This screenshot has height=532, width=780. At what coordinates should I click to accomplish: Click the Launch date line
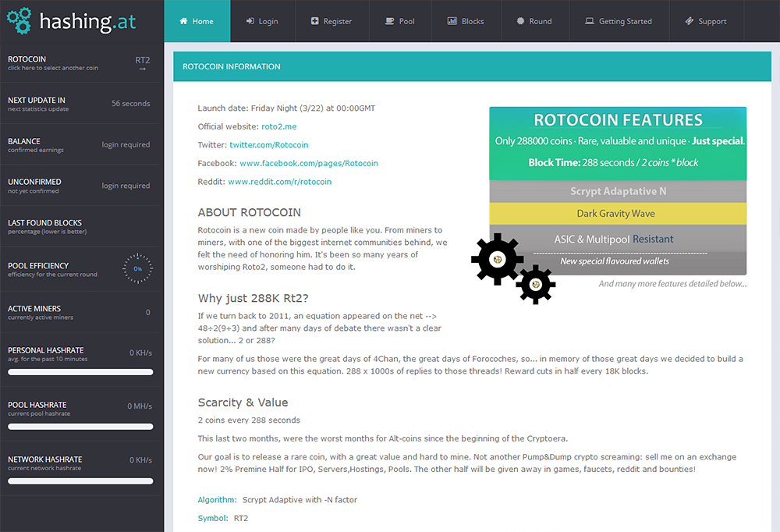pyautogui.click(x=286, y=108)
